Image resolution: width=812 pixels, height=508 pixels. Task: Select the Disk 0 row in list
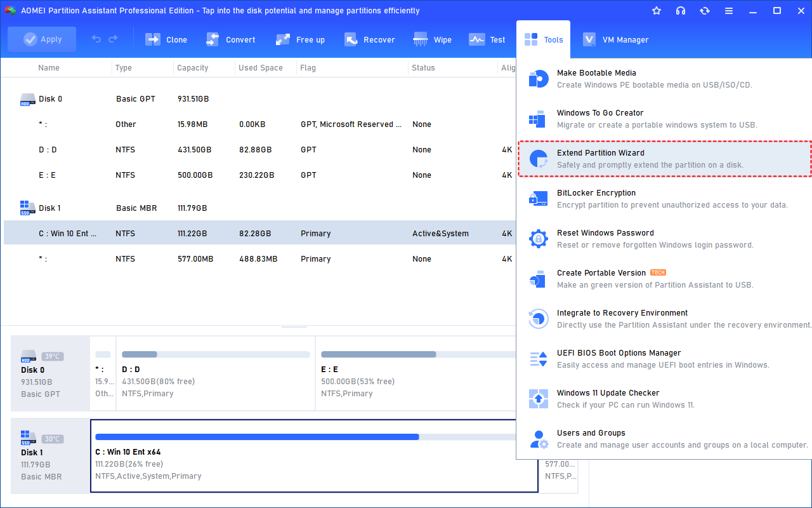[258, 99]
